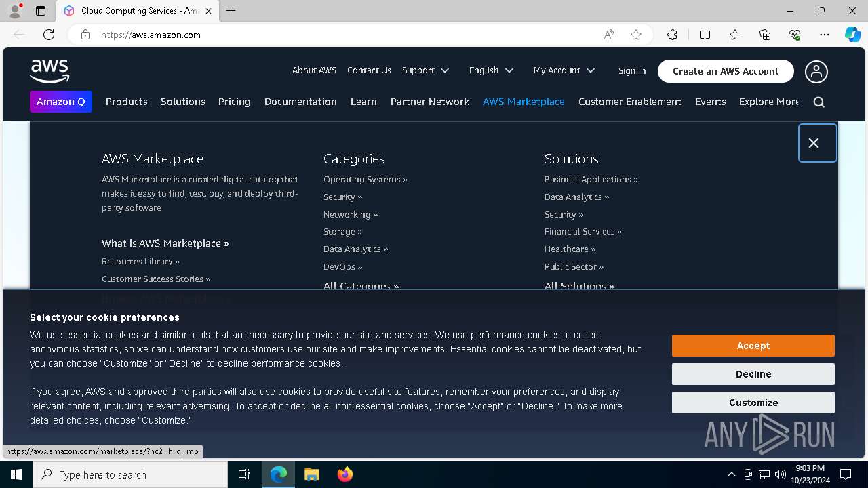Open the Pricing menu
Image resolution: width=868 pixels, height=488 pixels.
235,102
